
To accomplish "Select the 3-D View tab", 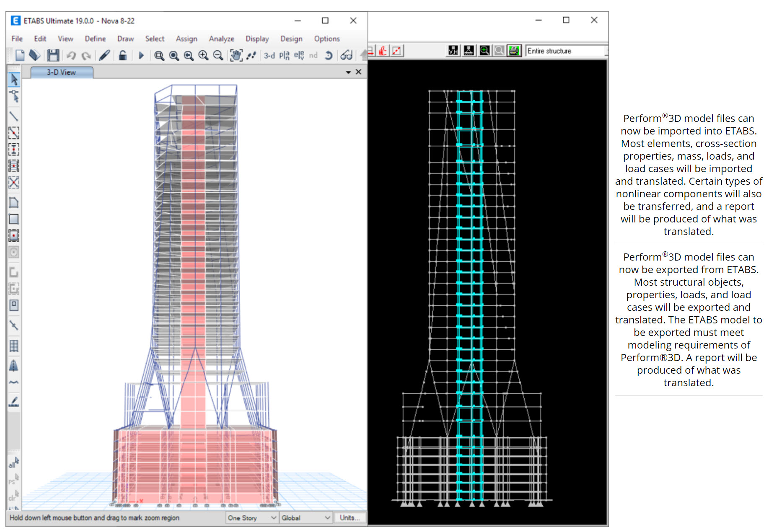I will [x=62, y=72].
